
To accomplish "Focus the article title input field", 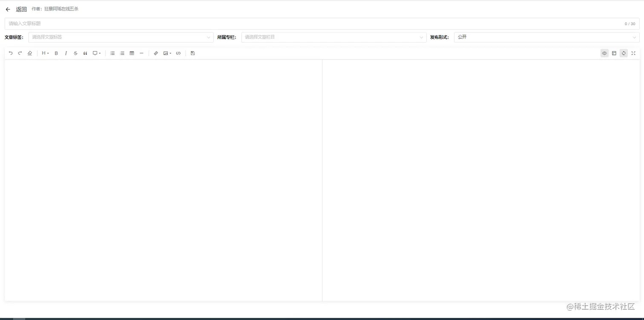I will [x=322, y=24].
